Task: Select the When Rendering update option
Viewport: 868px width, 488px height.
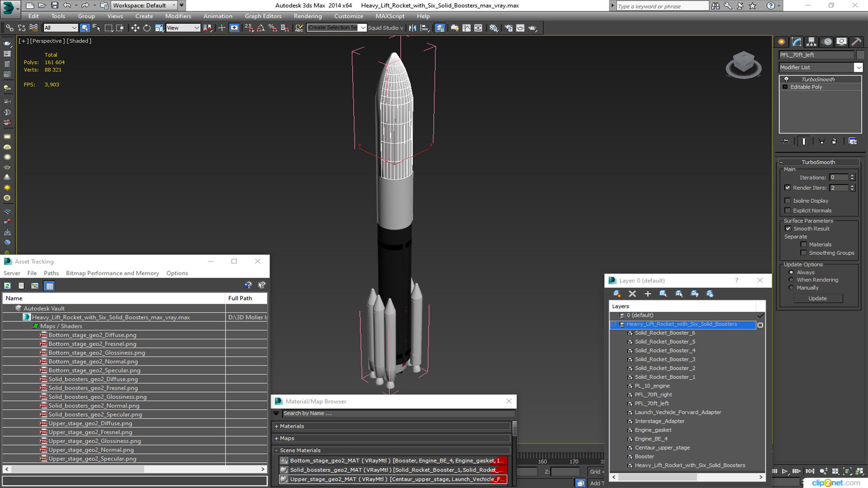Action: [791, 280]
